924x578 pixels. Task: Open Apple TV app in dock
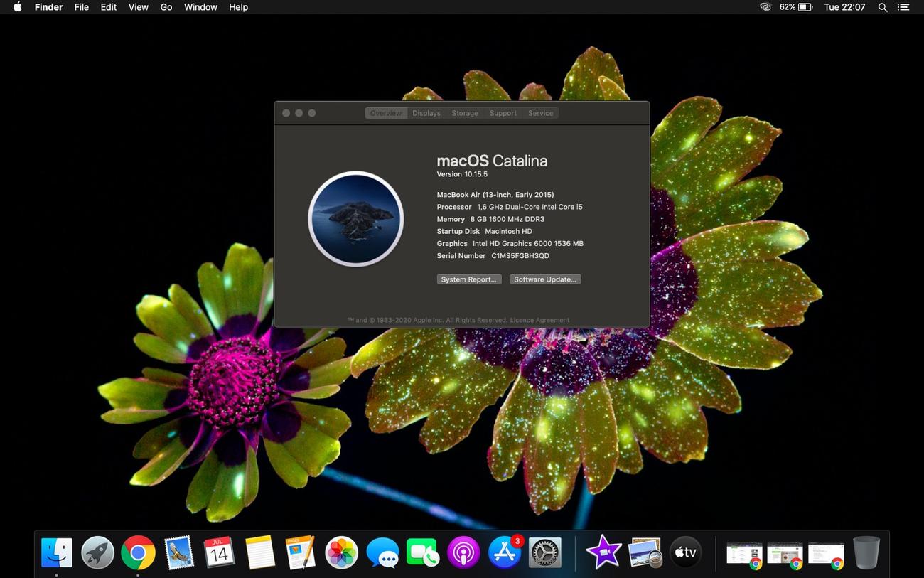[685, 552]
